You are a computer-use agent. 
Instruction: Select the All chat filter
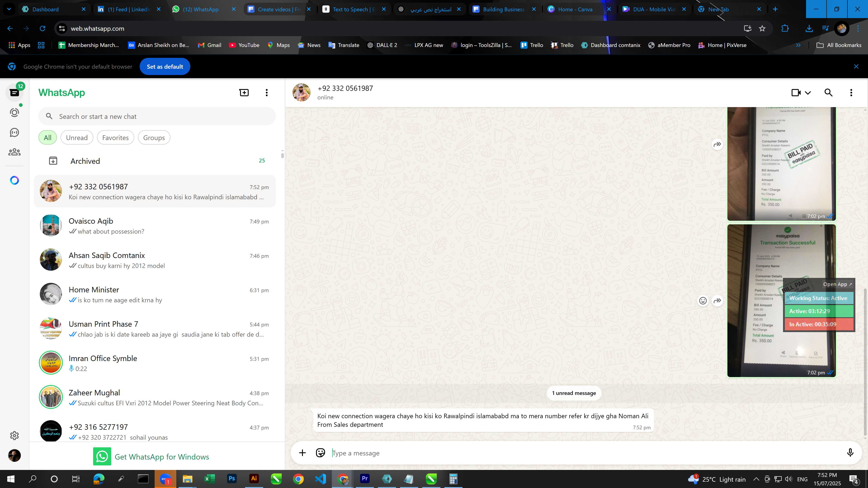[x=47, y=138]
